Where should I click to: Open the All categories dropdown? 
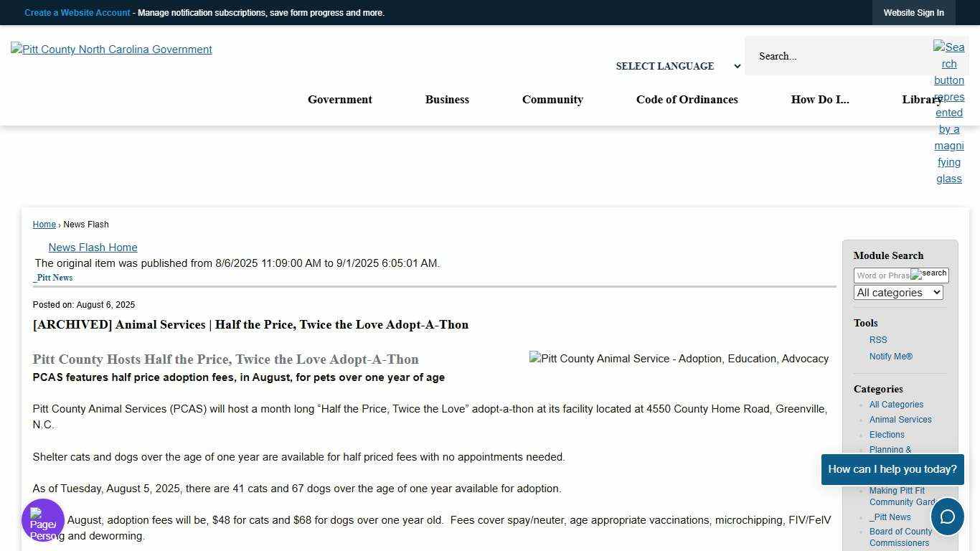[x=897, y=293]
